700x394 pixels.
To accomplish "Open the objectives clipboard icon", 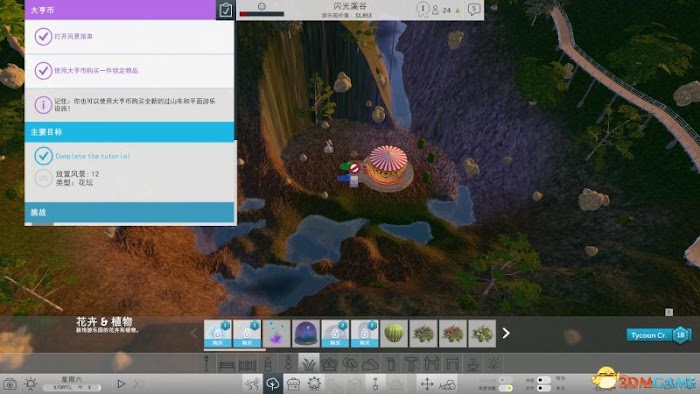I will pos(226,10).
